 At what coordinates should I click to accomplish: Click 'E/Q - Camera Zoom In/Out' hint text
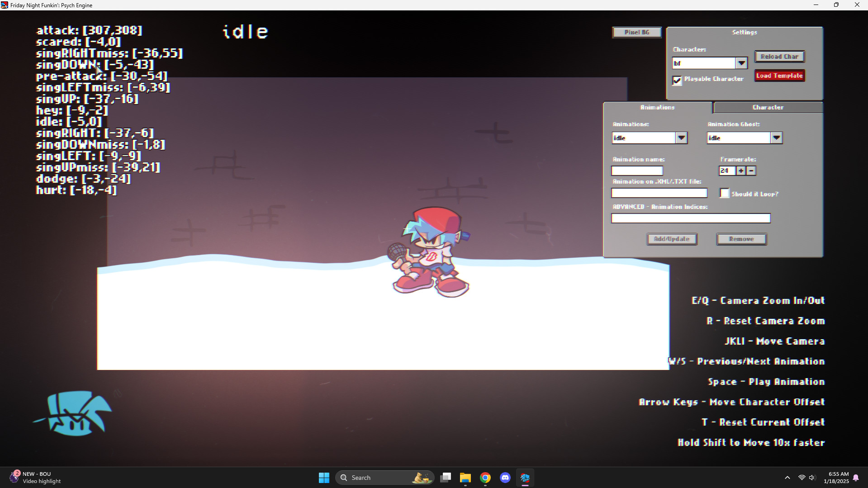point(758,301)
